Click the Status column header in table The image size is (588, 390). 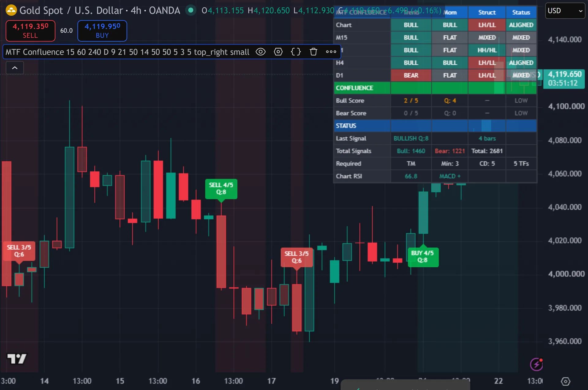521,12
